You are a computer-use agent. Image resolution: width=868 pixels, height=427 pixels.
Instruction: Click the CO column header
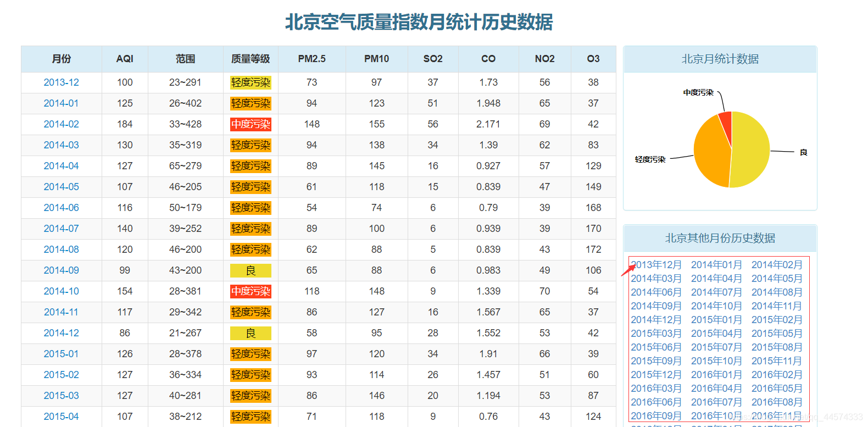pos(488,59)
